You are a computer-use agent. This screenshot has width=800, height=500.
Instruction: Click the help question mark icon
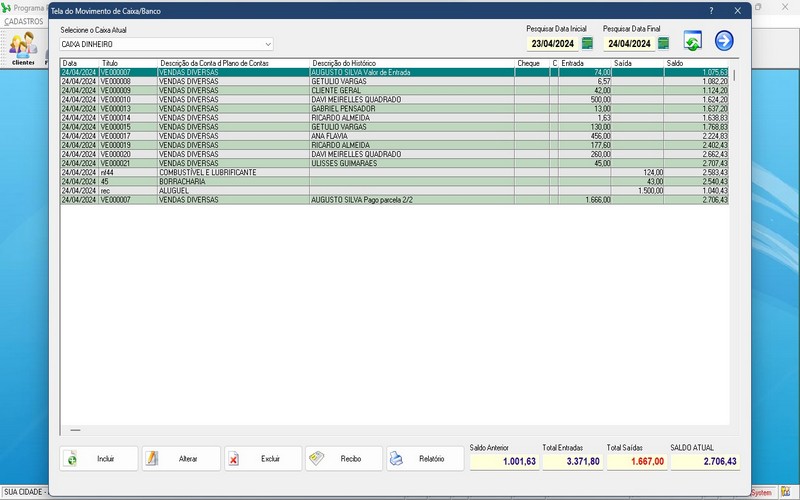pyautogui.click(x=711, y=10)
